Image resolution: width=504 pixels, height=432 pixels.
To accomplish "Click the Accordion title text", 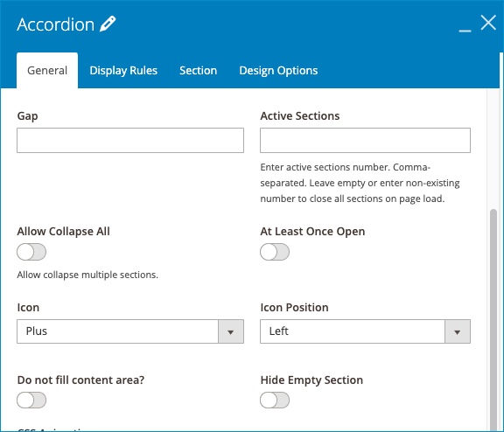I will click(56, 24).
